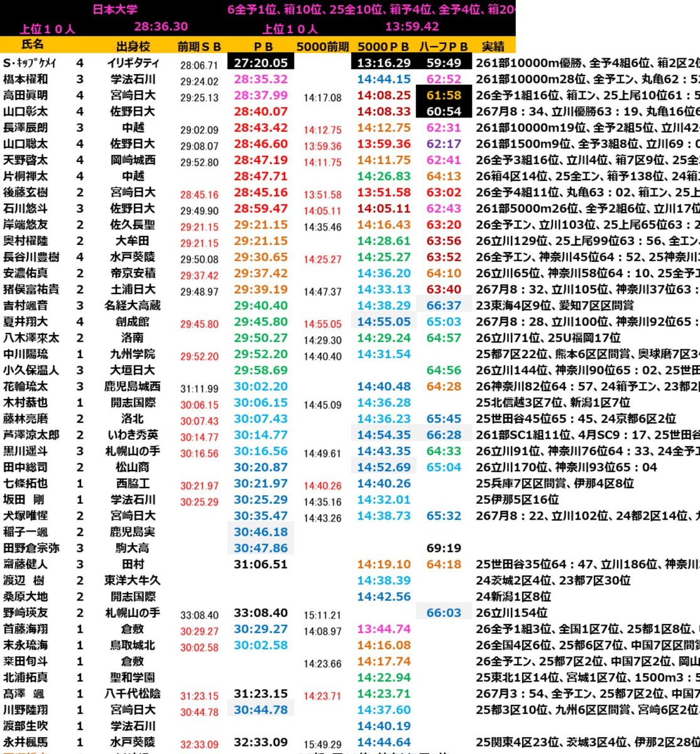This screenshot has width=700, height=754.
Task: Select school cell イリギタティ
Action: coord(133,63)
